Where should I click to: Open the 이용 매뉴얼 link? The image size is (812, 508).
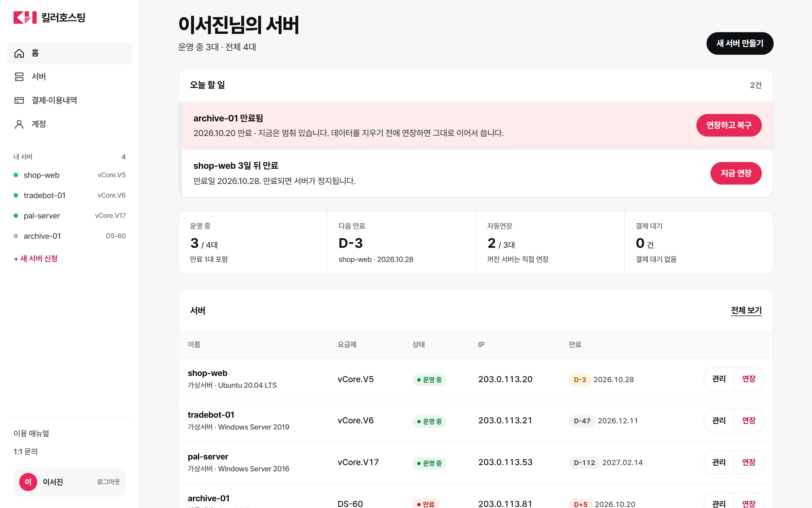coord(31,433)
